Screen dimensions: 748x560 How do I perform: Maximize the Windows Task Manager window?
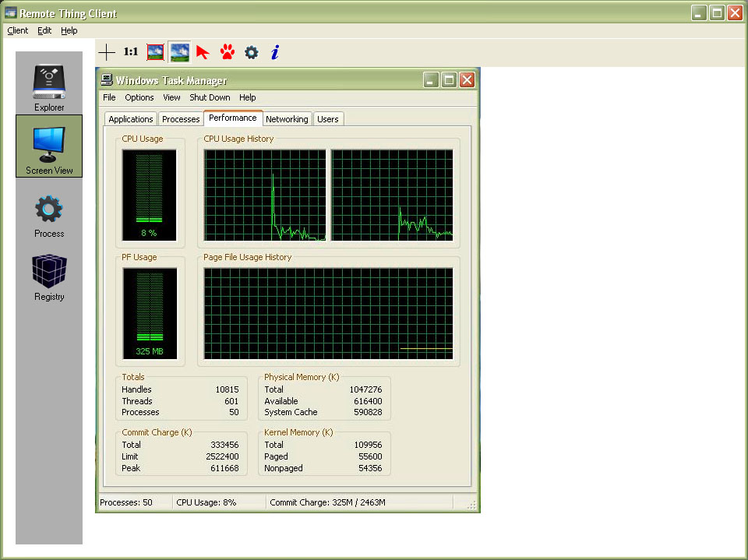point(449,79)
